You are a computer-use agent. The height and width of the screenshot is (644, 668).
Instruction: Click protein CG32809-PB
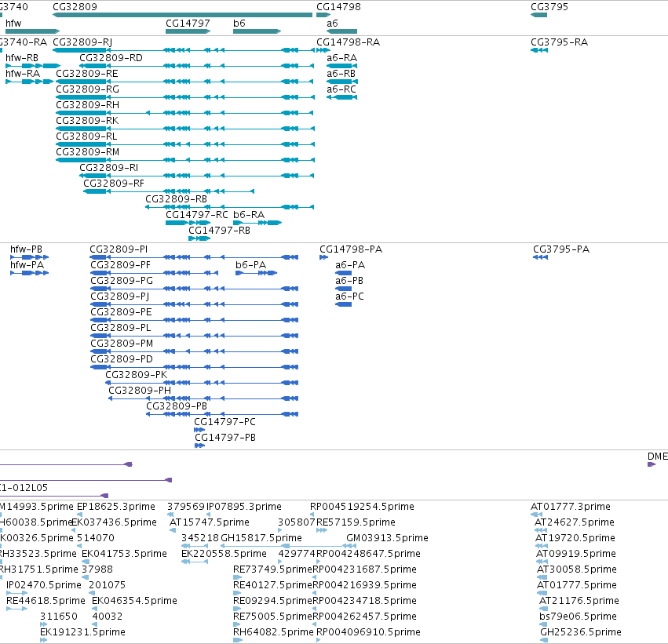point(222,414)
